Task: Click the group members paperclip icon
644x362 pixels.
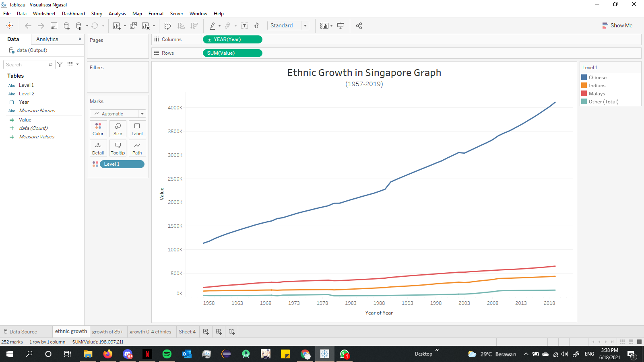Action: coord(227,26)
